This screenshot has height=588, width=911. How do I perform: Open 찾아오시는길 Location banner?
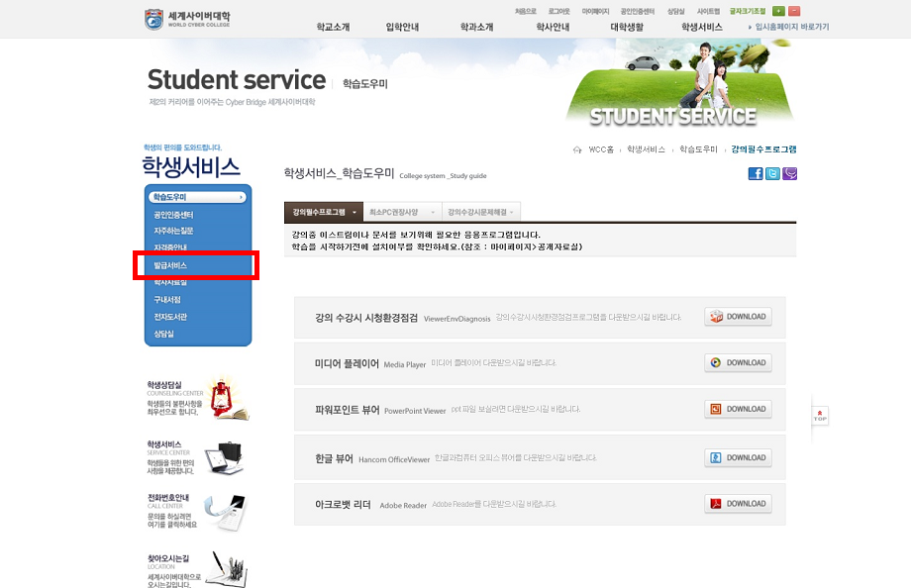tap(197, 569)
